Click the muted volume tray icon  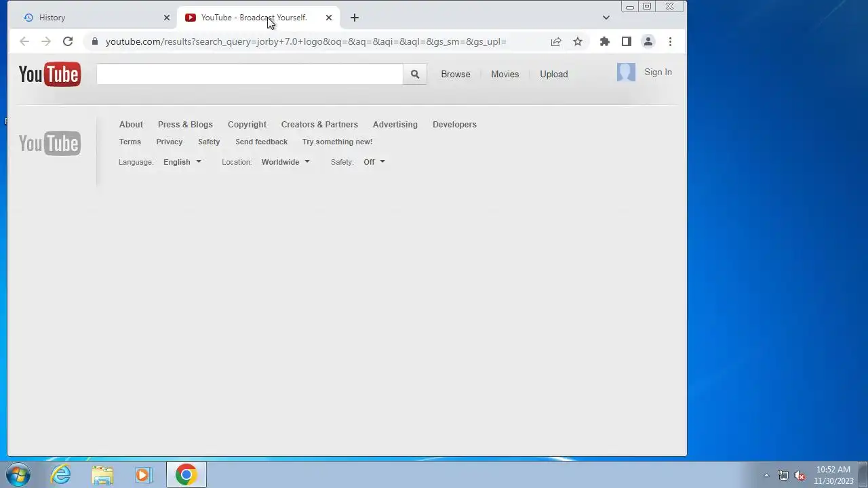800,475
